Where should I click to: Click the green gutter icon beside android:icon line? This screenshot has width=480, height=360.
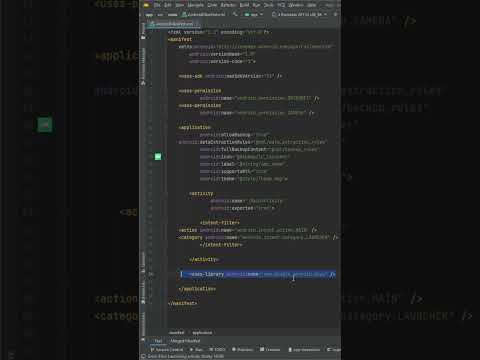coord(158,156)
